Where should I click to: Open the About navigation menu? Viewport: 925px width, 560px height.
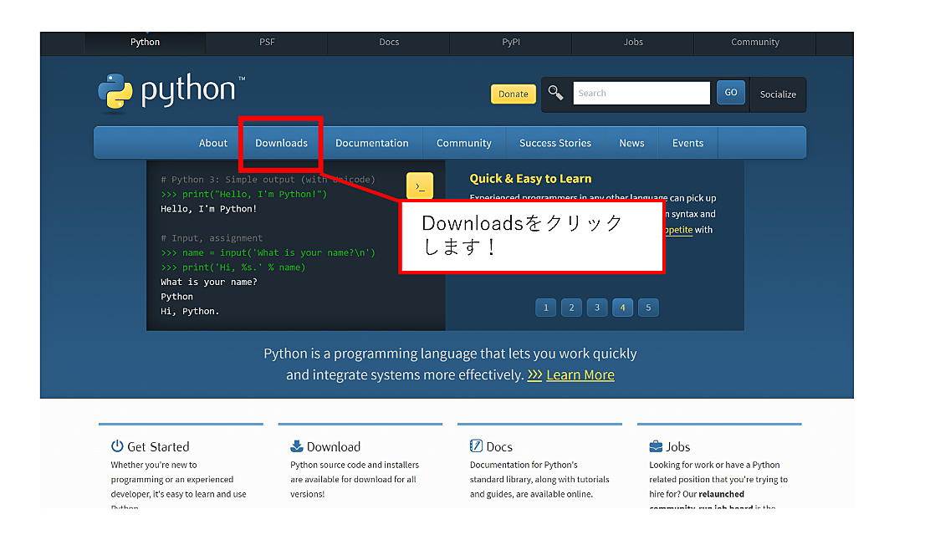pyautogui.click(x=213, y=143)
